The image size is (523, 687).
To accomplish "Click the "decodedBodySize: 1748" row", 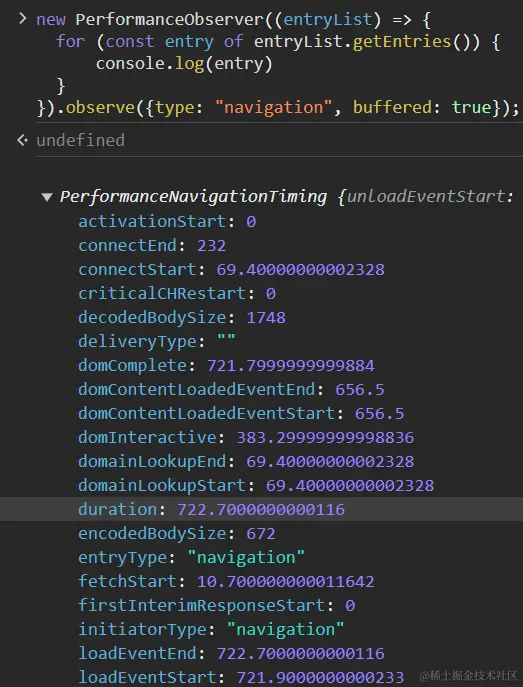I will pyautogui.click(x=182, y=317).
